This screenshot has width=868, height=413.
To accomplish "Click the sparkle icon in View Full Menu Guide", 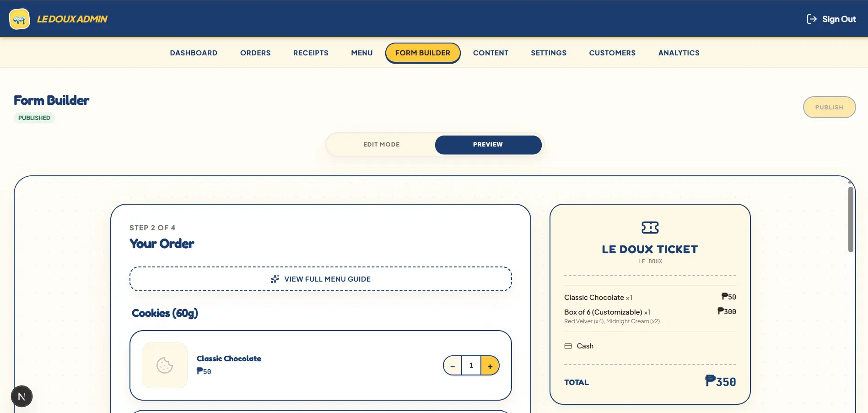I will (275, 279).
